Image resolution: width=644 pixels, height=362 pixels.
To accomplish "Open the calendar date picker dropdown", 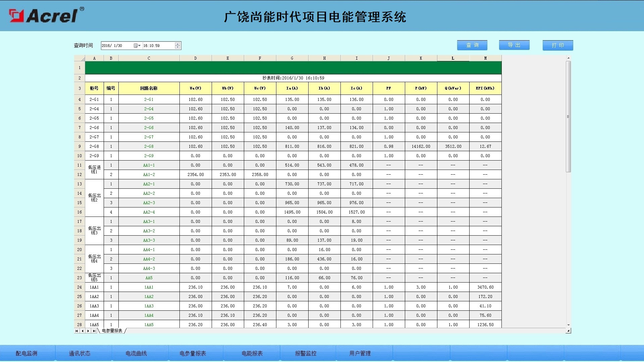I will click(x=137, y=46).
